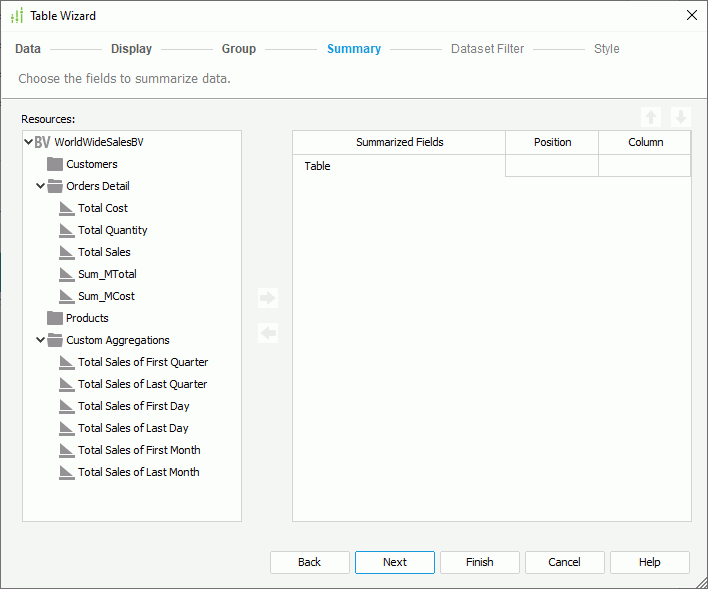
Task: Click the add field right arrow button
Action: click(267, 298)
